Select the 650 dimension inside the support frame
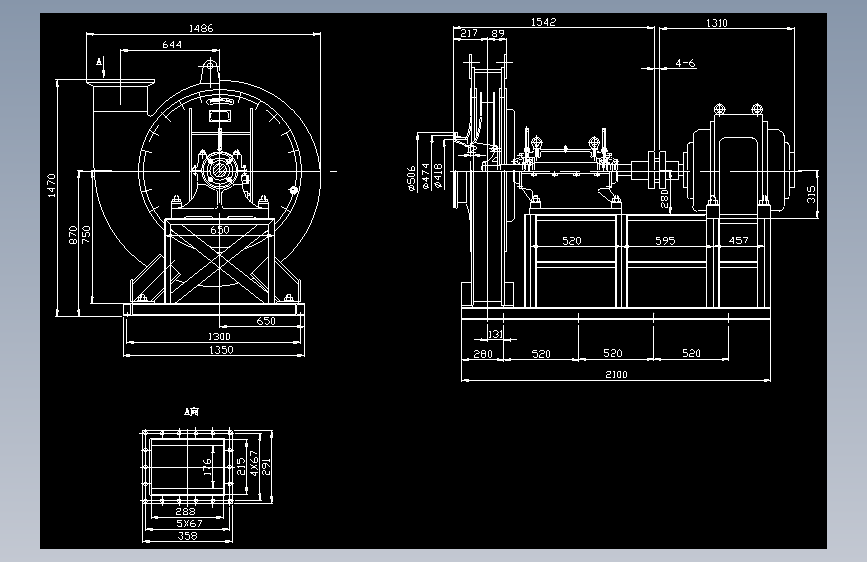The height and width of the screenshot is (562, 867). (220, 230)
